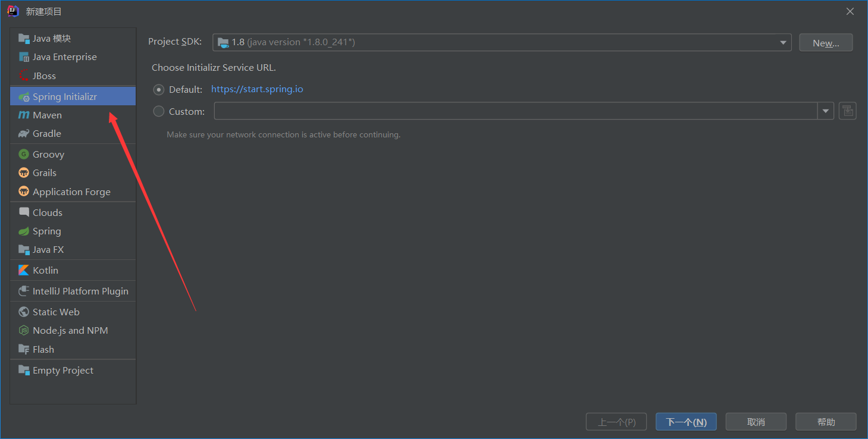
Task: Click the icon button next to the Custom URL field
Action: click(x=848, y=111)
